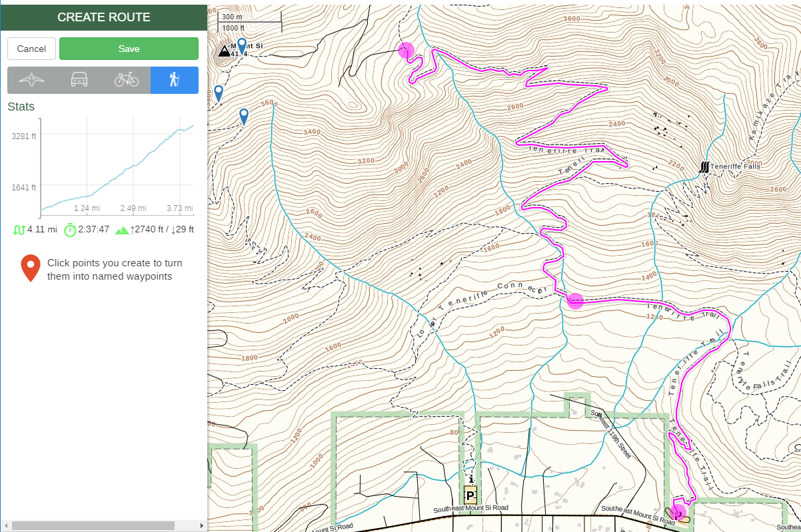Click the green distance icon beside 4.11 mi
801x532 pixels.
(x=19, y=230)
